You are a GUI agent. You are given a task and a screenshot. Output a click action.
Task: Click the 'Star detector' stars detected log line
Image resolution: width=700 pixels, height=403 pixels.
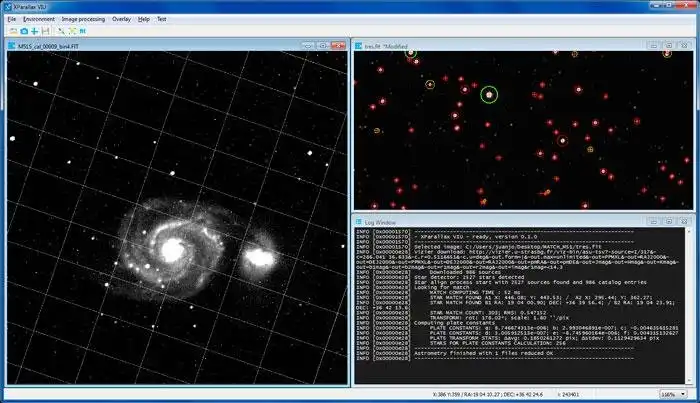point(469,277)
